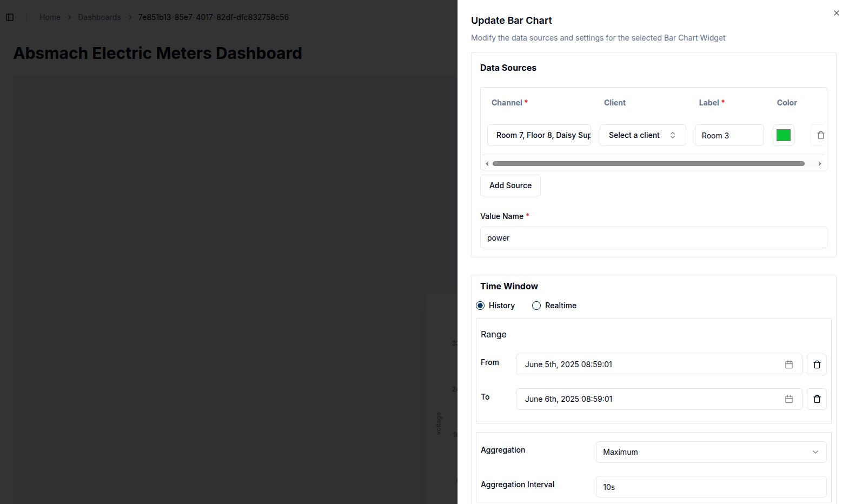Clear the From date with trash icon
The width and height of the screenshot is (849, 504).
click(x=817, y=364)
